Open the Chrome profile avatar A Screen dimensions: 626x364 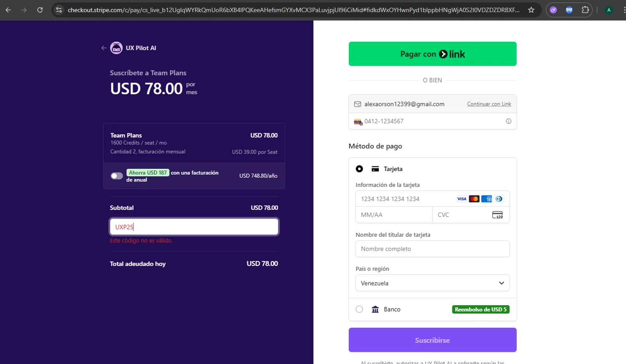[609, 10]
